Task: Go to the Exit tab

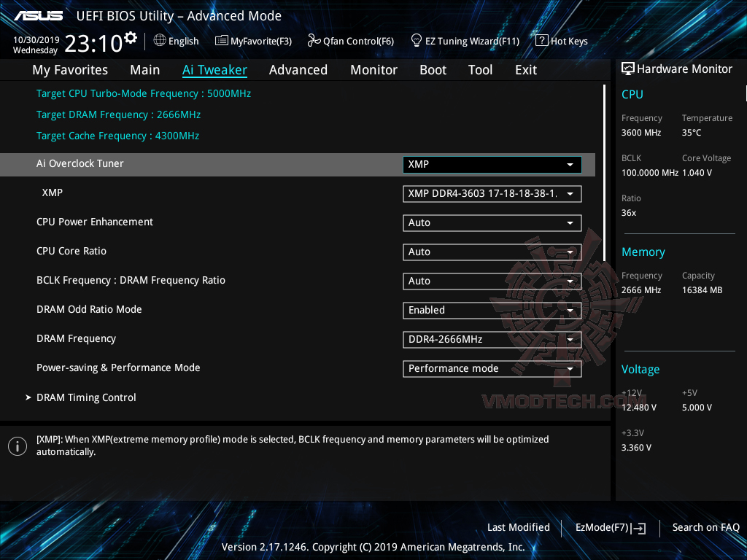Action: tap(526, 70)
